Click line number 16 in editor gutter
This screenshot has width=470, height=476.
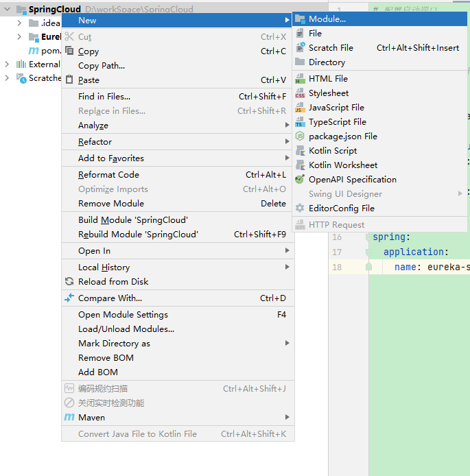[337, 237]
